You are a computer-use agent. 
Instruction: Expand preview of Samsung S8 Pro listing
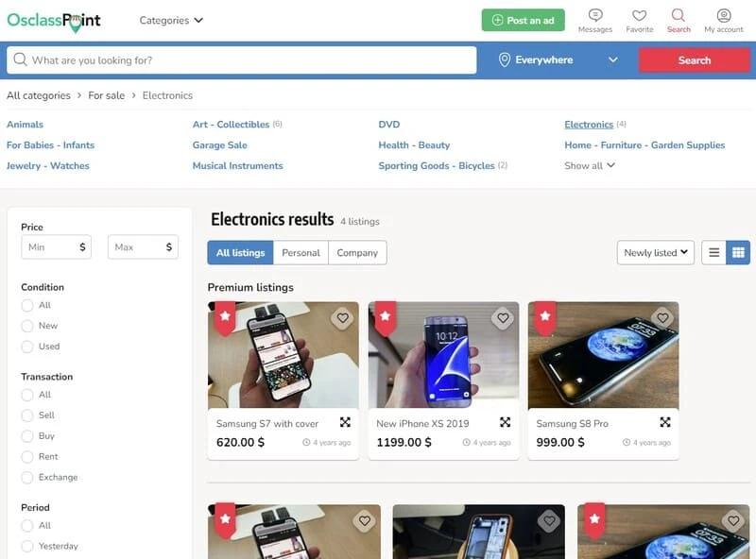point(665,423)
